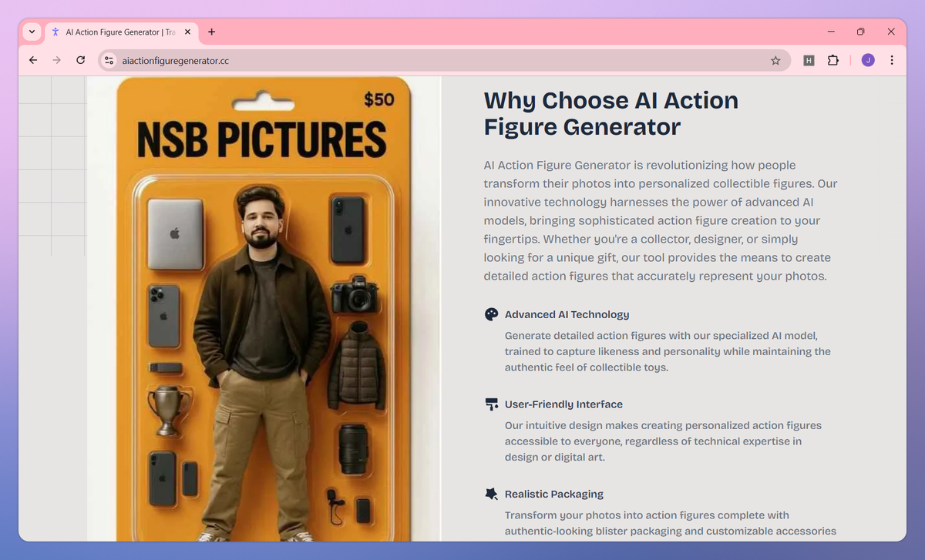The width and height of the screenshot is (925, 560).
Task: Close the AI Action Figure Generator tab
Action: pos(187,32)
